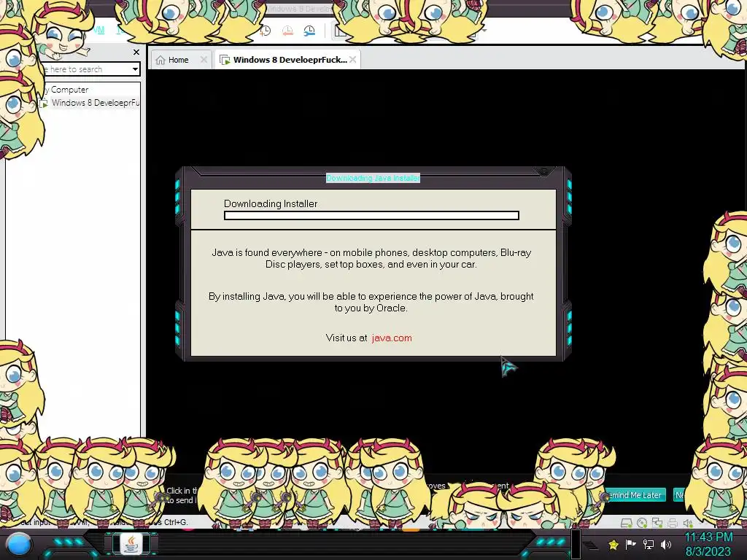Select Windows 8 DeveloeprFu VM in library
The width and height of the screenshot is (747, 560).
pyautogui.click(x=96, y=103)
